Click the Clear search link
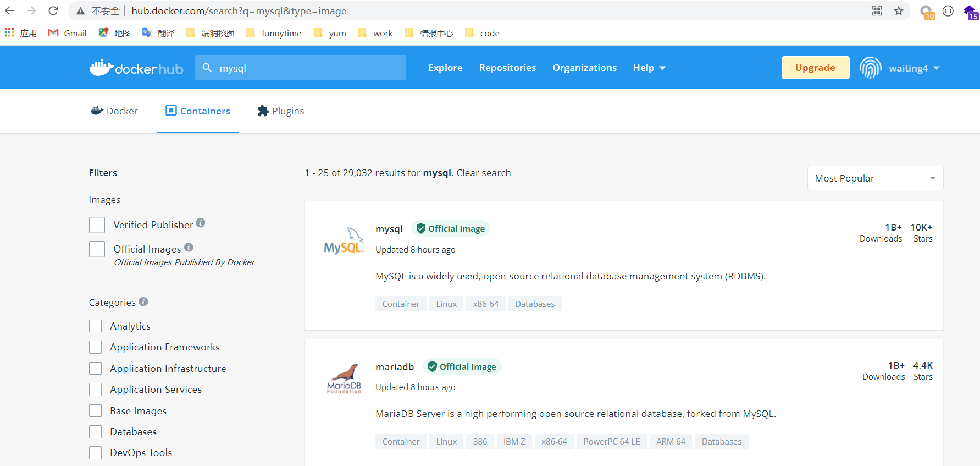Image resolution: width=980 pixels, height=466 pixels. pyautogui.click(x=483, y=173)
